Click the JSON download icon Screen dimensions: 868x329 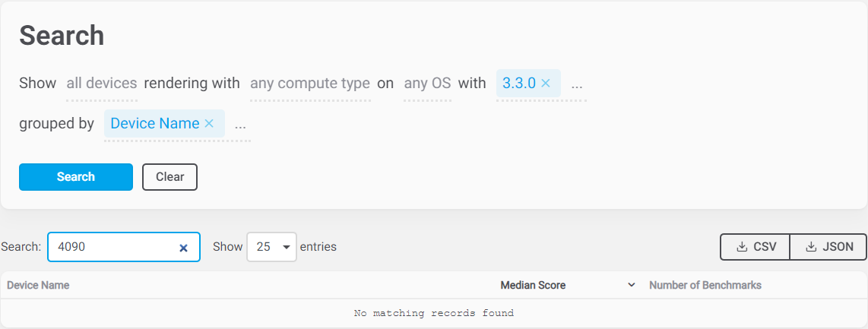810,247
